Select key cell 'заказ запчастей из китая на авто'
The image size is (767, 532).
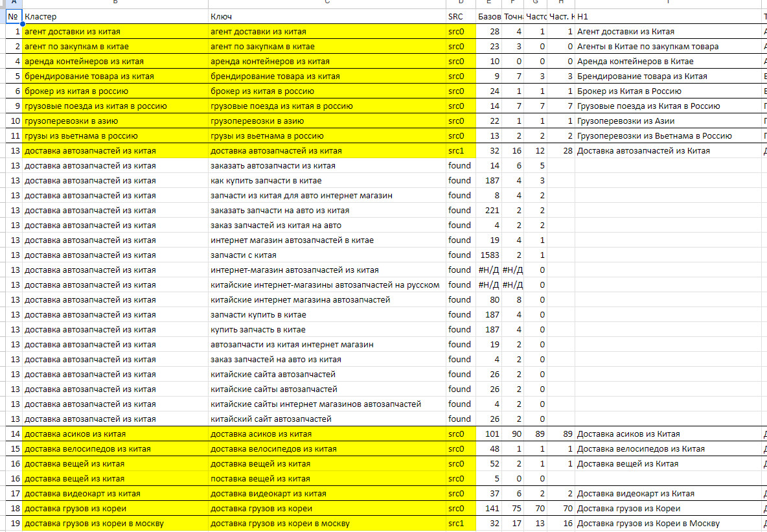[326, 225]
